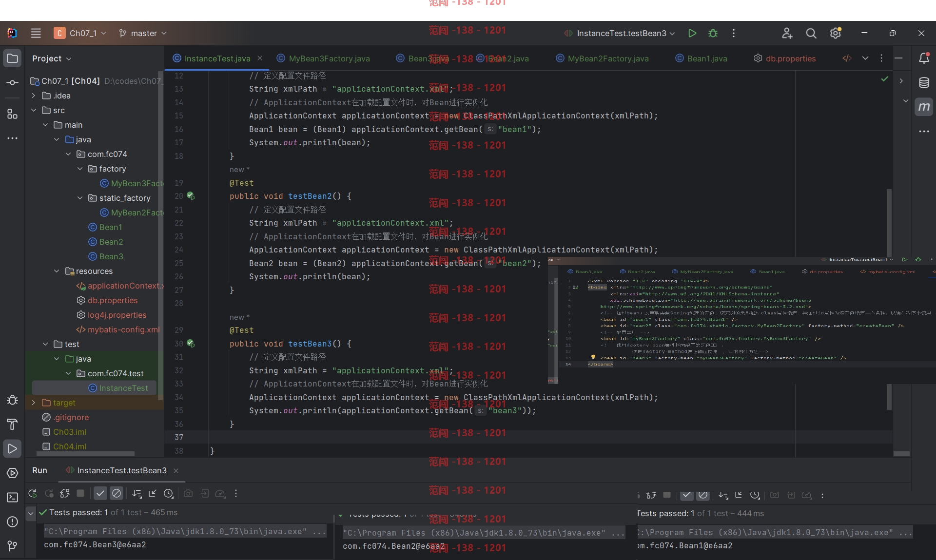Expand the target folder

pyautogui.click(x=34, y=403)
